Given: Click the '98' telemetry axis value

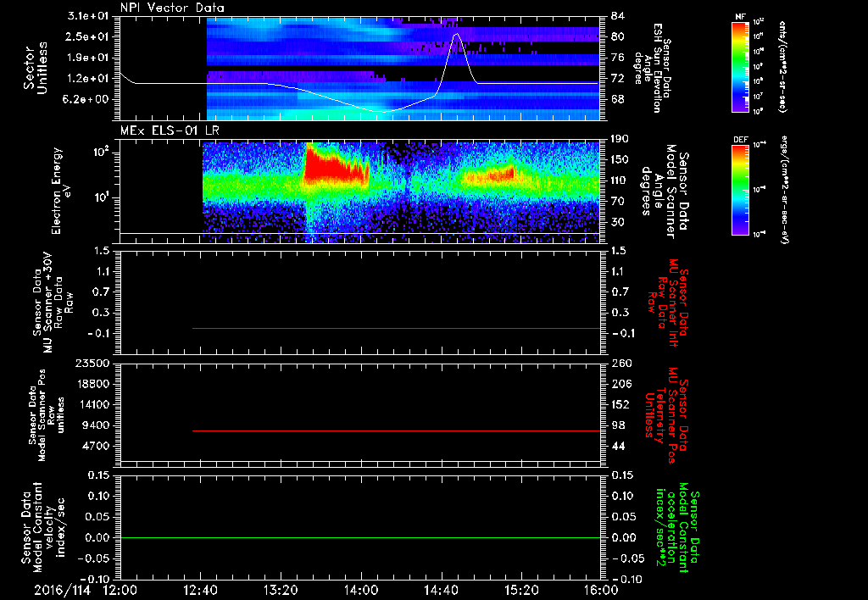Looking at the screenshot, I should coord(618,425).
